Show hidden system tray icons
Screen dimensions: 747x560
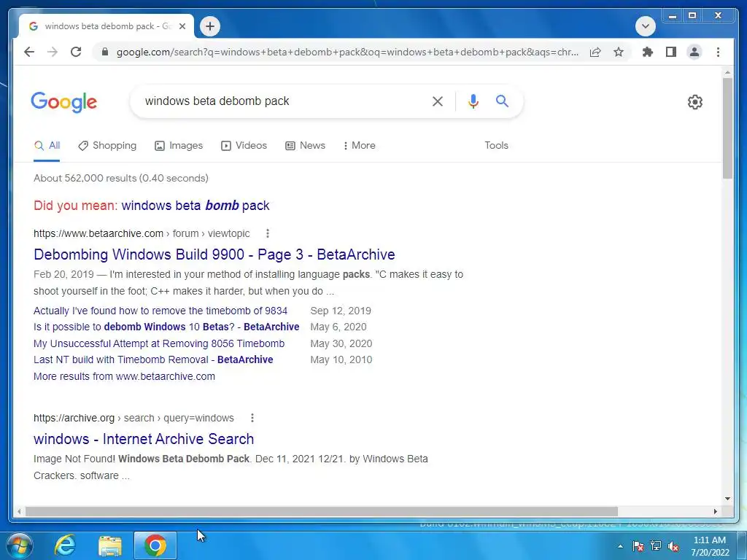click(620, 546)
